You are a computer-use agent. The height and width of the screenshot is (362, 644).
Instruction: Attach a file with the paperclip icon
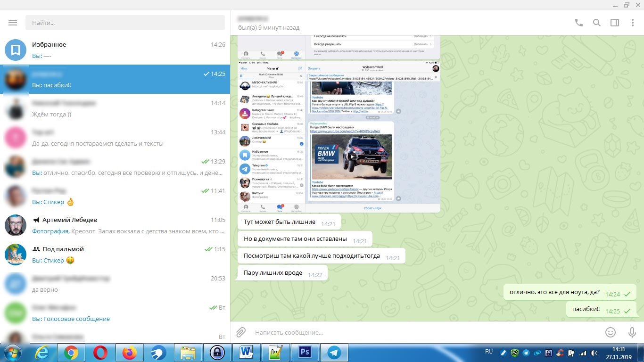click(x=241, y=332)
